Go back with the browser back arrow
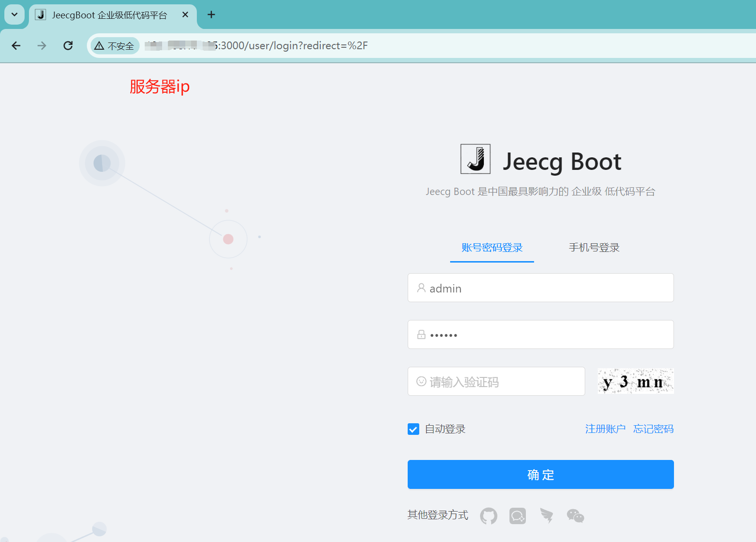756x542 pixels. [x=16, y=45]
